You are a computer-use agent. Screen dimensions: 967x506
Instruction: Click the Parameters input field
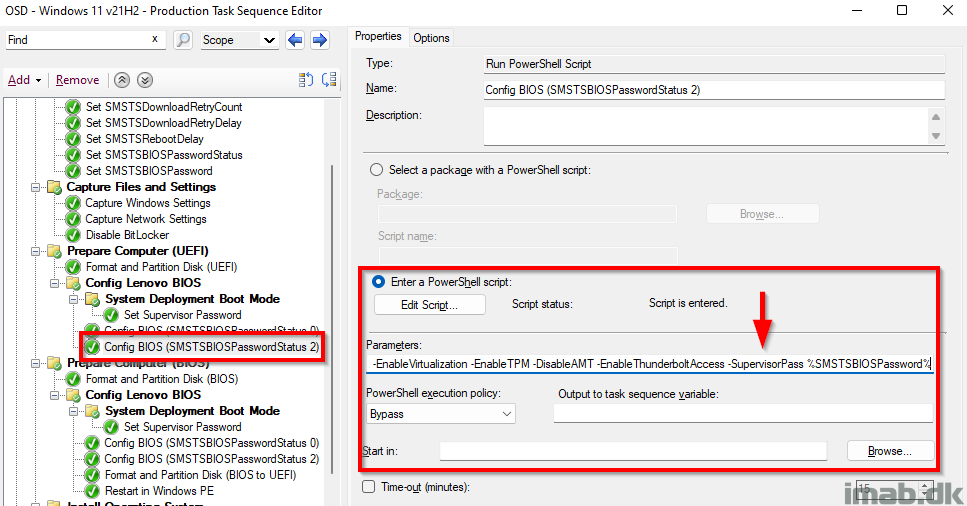point(650,364)
